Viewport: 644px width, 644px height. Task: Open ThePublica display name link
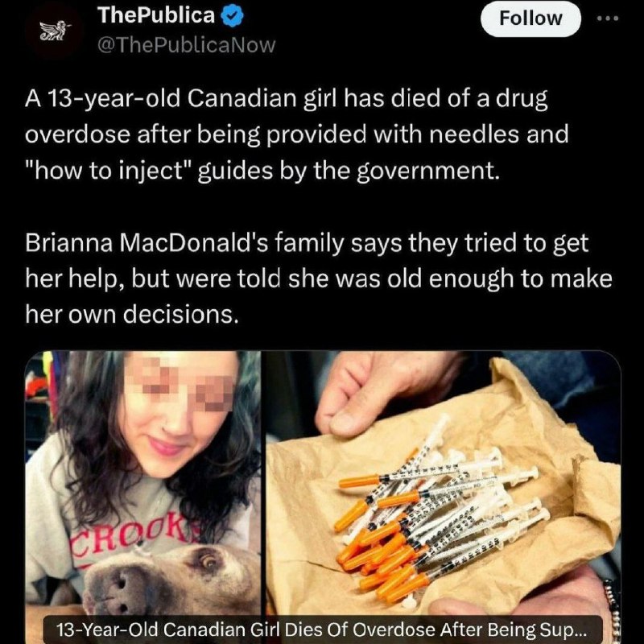pos(156,15)
